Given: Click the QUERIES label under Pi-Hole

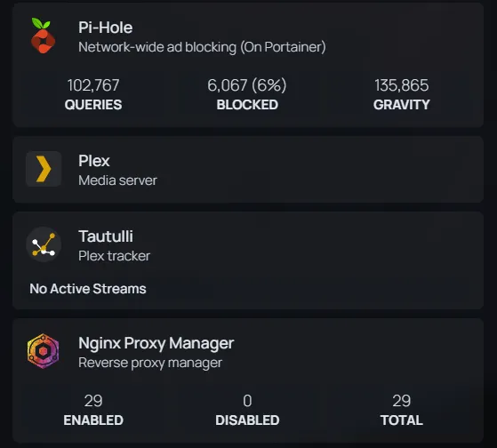Looking at the screenshot, I should (x=93, y=105).
